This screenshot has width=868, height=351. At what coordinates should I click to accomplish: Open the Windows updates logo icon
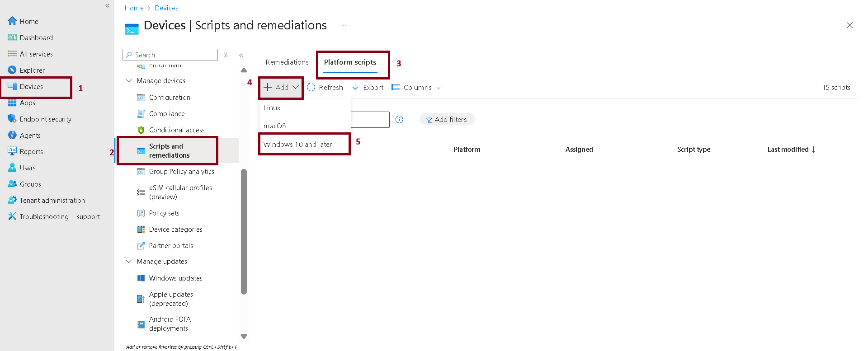pyautogui.click(x=141, y=278)
